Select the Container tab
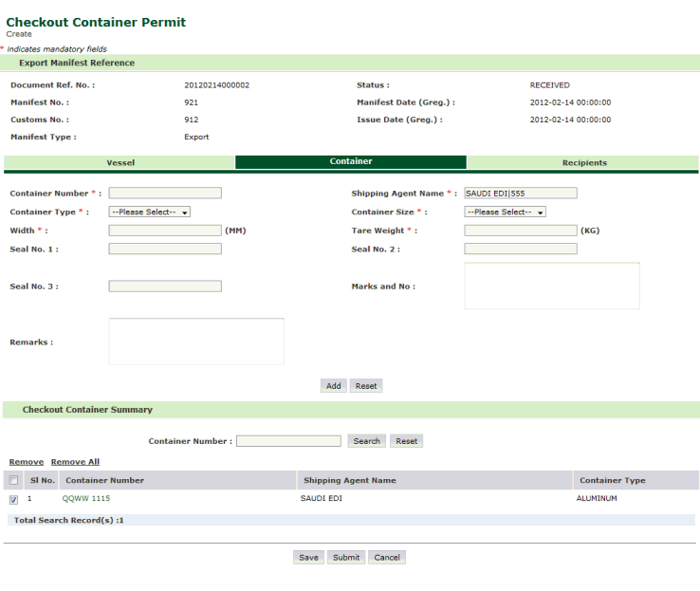This screenshot has width=700, height=591. coord(350,162)
